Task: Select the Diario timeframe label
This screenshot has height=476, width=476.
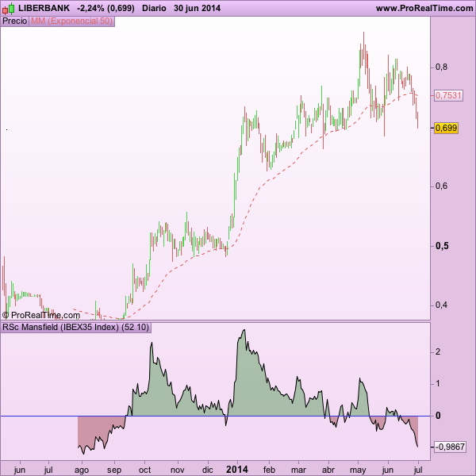Action: point(154,8)
